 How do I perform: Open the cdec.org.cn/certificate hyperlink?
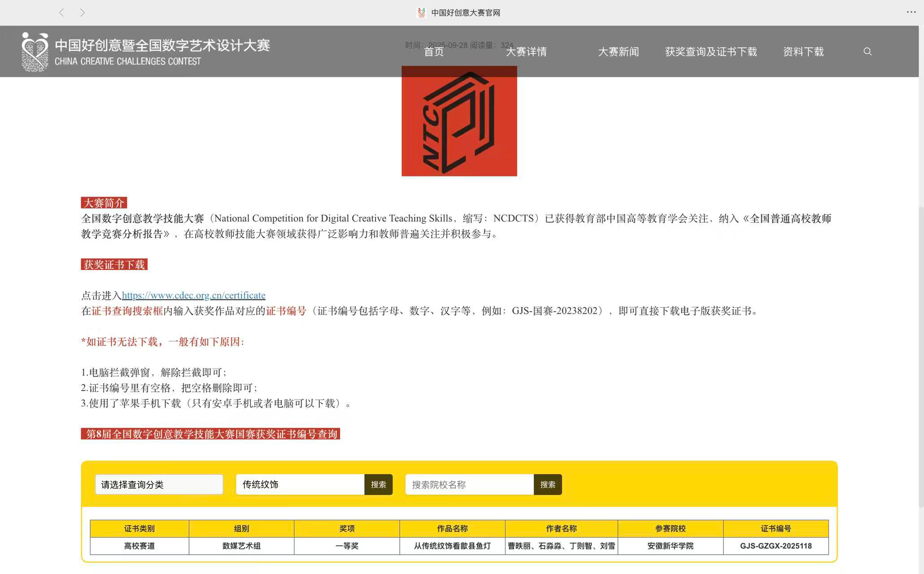point(194,296)
